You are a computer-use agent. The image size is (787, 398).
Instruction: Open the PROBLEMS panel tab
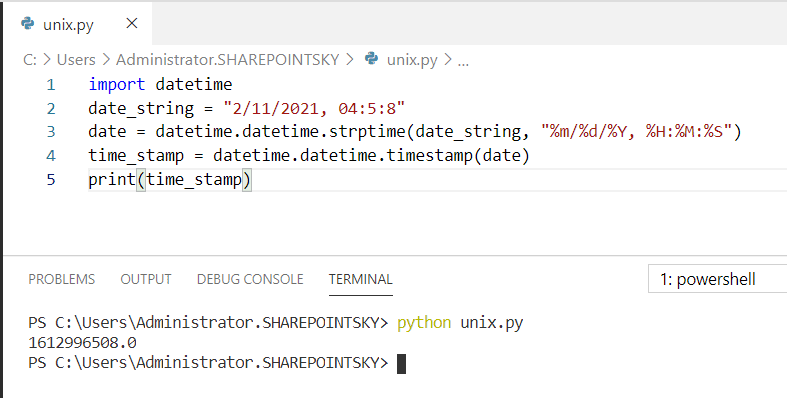coord(61,279)
